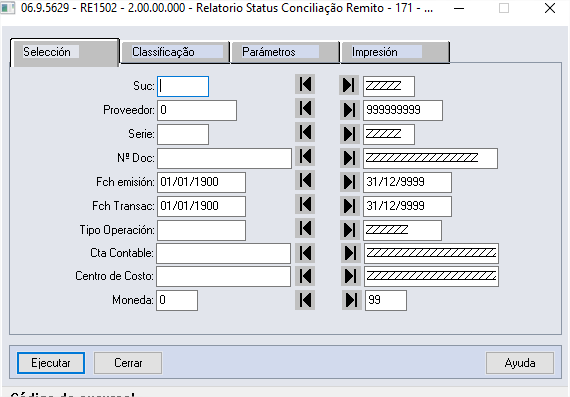
Task: Click the last-value icon for Nº Doc
Action: [350, 158]
